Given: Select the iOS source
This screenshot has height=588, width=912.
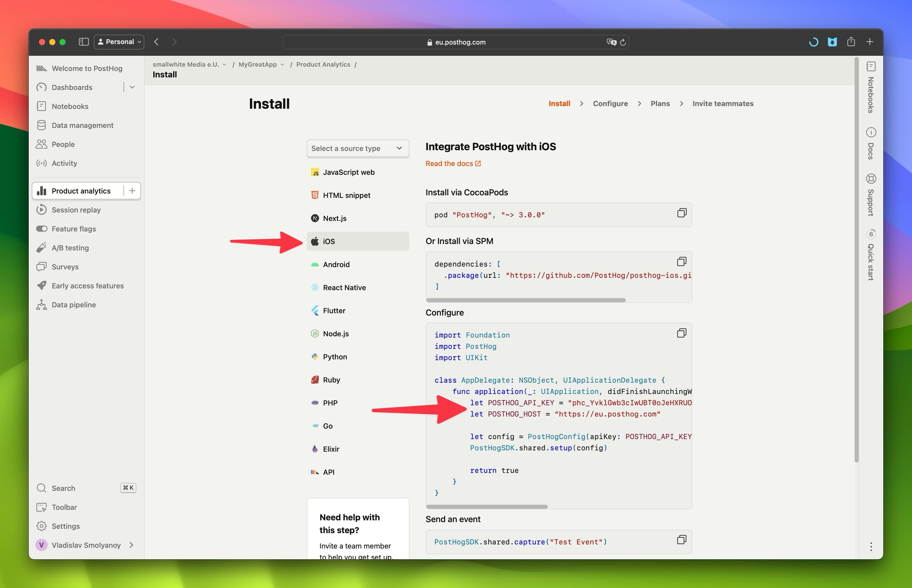Looking at the screenshot, I should 358,241.
